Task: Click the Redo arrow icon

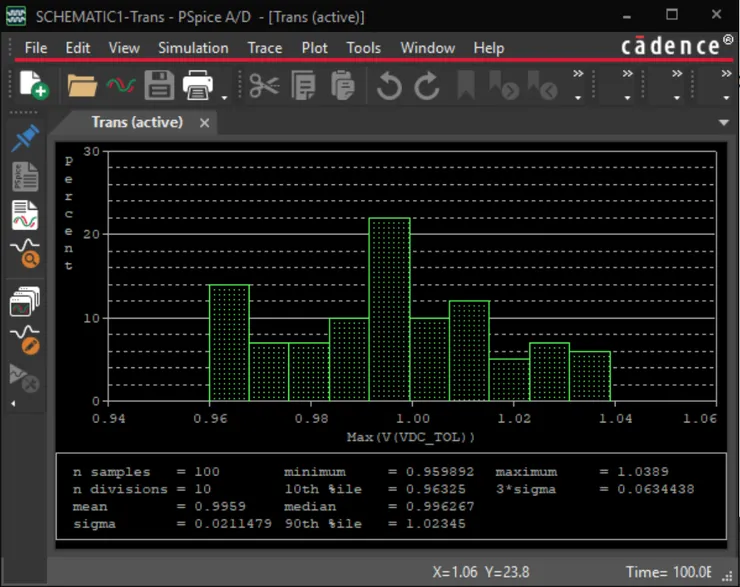Action: [427, 86]
